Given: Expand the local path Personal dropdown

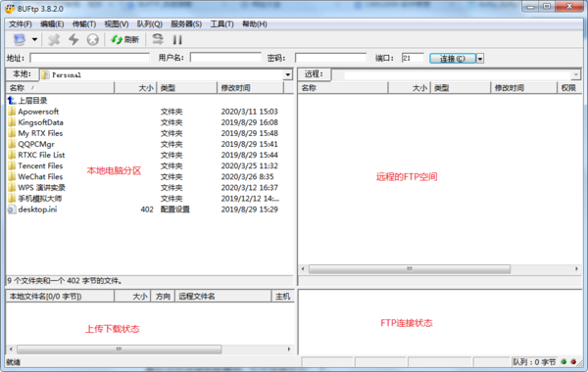Looking at the screenshot, I should click(x=287, y=74).
